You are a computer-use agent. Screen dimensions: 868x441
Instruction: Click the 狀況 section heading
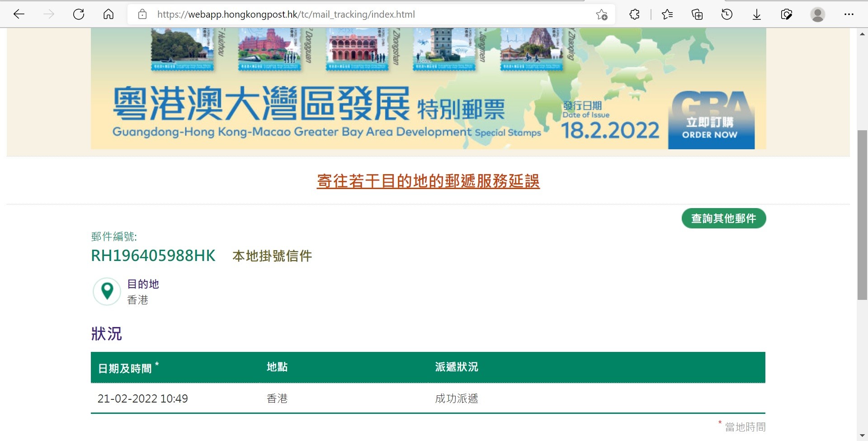click(107, 334)
